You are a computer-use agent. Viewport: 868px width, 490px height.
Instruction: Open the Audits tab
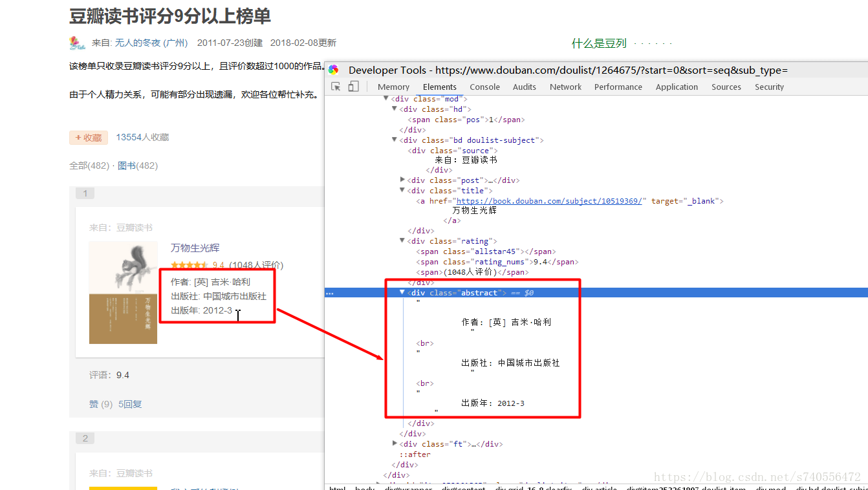pos(525,87)
